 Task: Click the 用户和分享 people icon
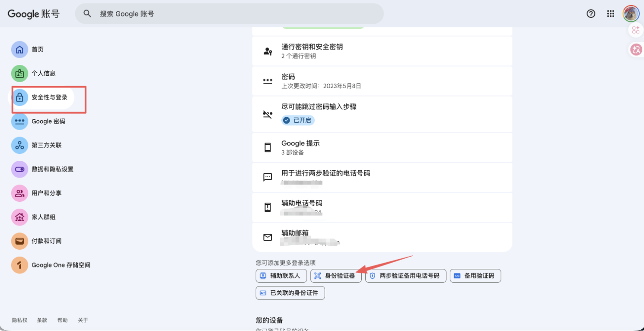(x=19, y=193)
